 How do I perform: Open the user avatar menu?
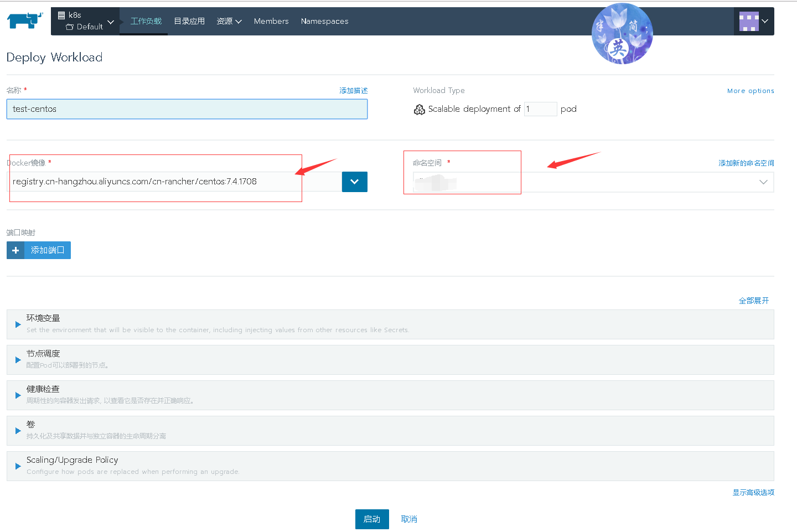754,21
